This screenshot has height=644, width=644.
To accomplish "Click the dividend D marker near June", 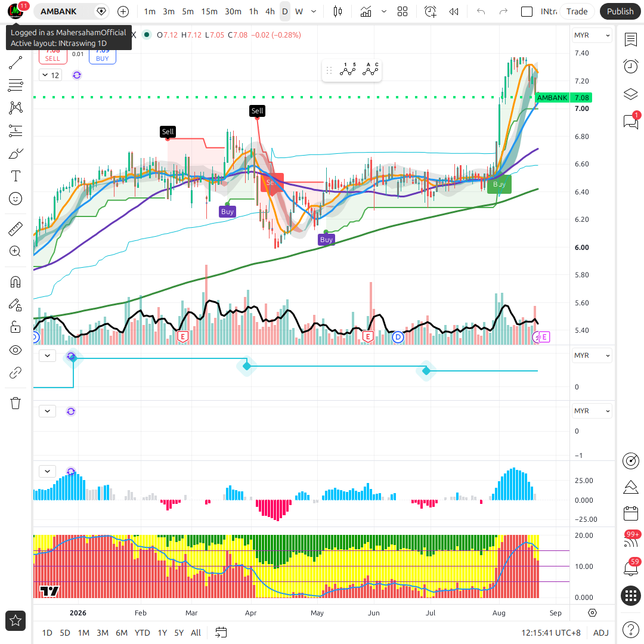I will click(398, 337).
